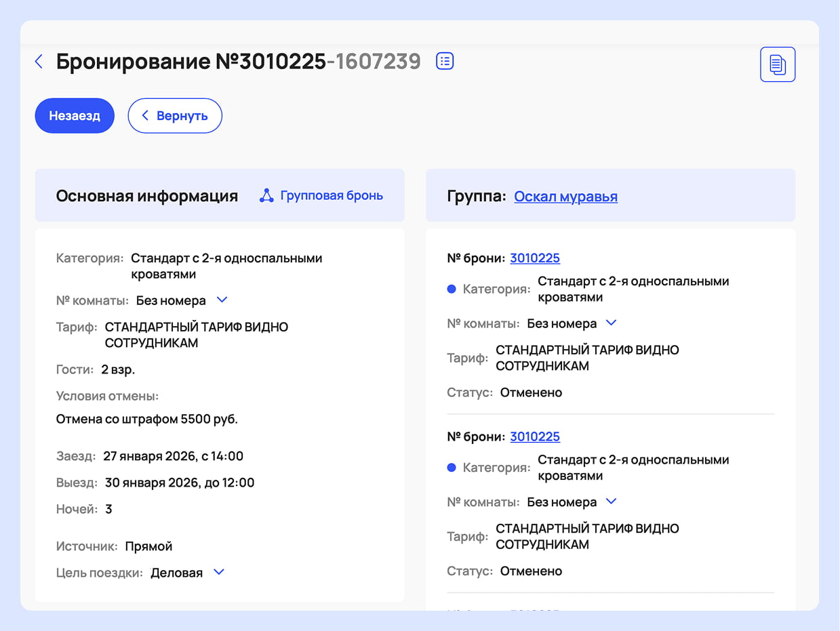This screenshot has height=631, width=840.
Task: Expand room number dropdown in Основная информация
Action: (221, 300)
